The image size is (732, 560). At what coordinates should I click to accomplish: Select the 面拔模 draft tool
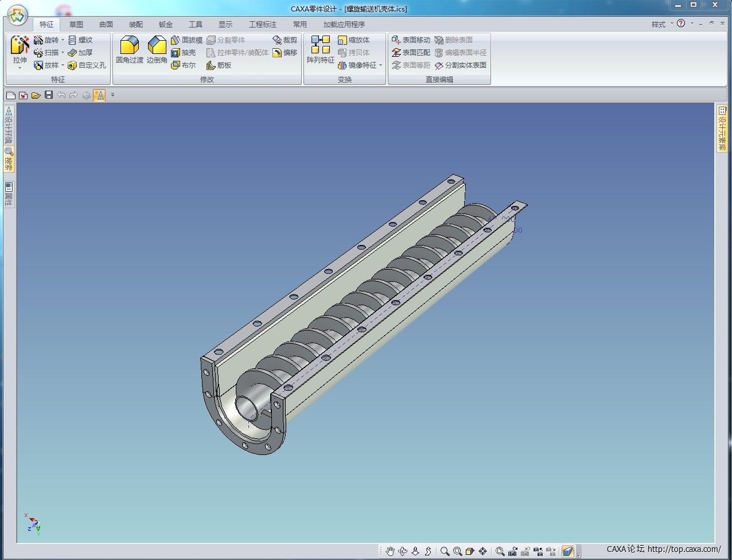(x=187, y=40)
